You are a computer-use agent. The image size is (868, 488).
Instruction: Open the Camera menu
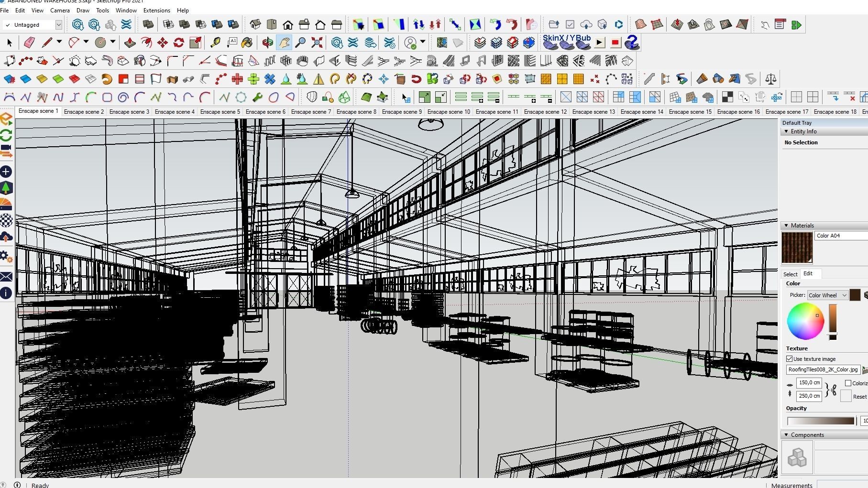[x=60, y=10]
